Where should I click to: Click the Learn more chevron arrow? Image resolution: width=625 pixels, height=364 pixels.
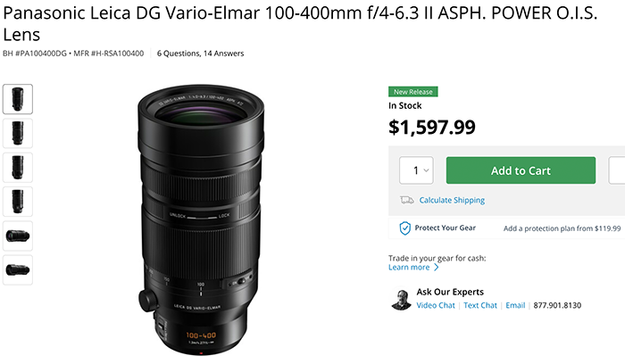(x=436, y=268)
